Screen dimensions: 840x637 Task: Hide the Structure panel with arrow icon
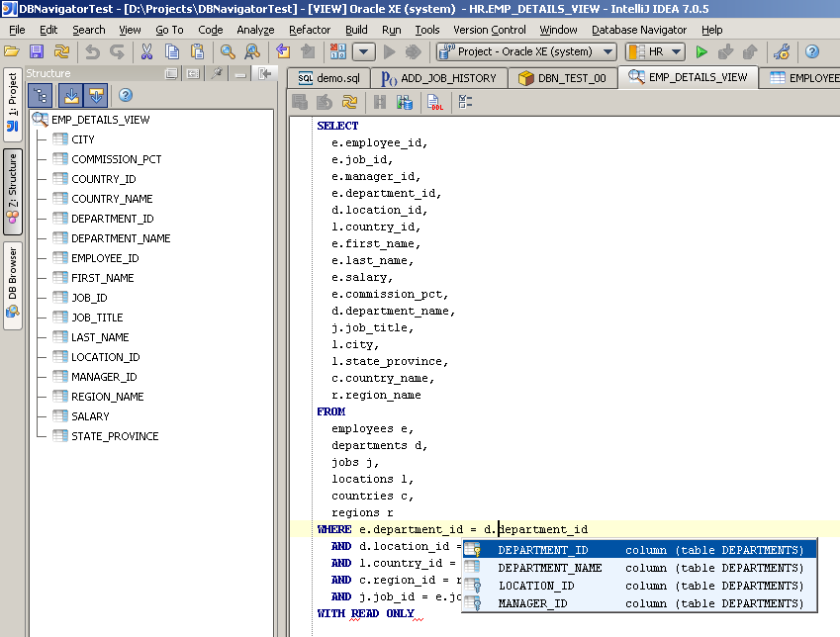tap(265, 73)
